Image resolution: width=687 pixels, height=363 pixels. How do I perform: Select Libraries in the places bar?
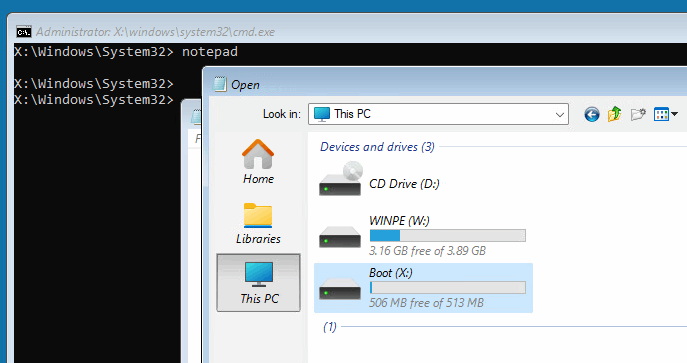(259, 223)
